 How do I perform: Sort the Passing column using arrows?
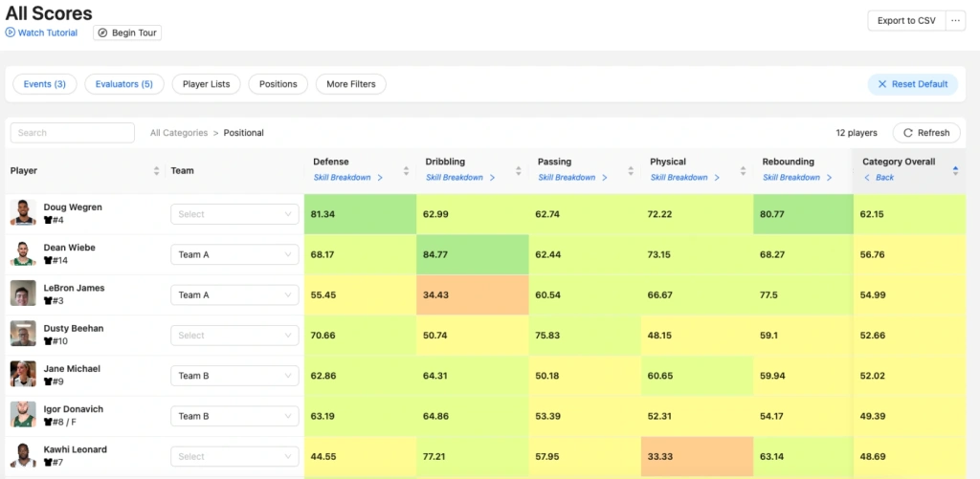[x=630, y=171]
